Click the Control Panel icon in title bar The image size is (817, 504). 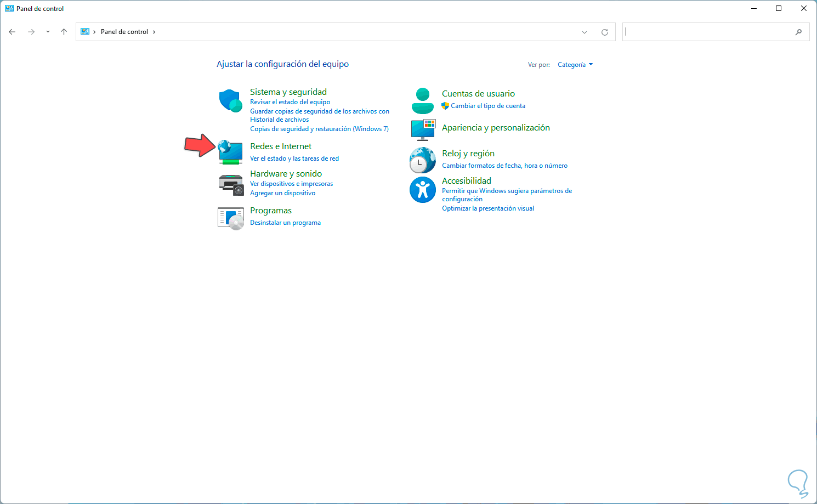9,8
